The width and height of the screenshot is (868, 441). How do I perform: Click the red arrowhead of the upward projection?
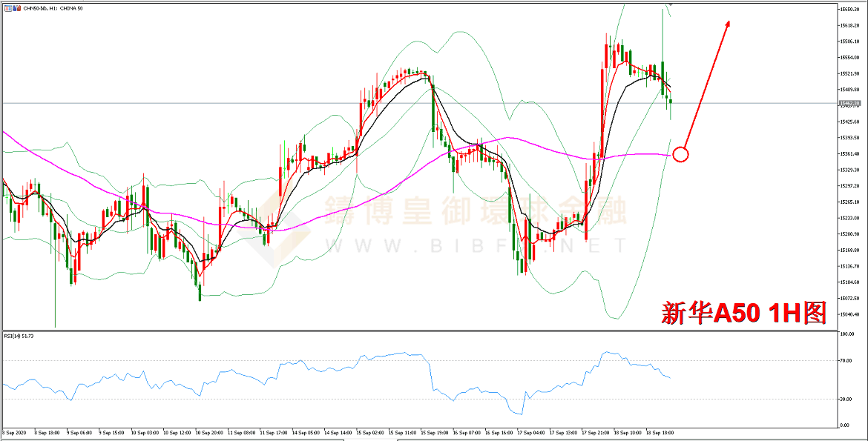point(728,24)
